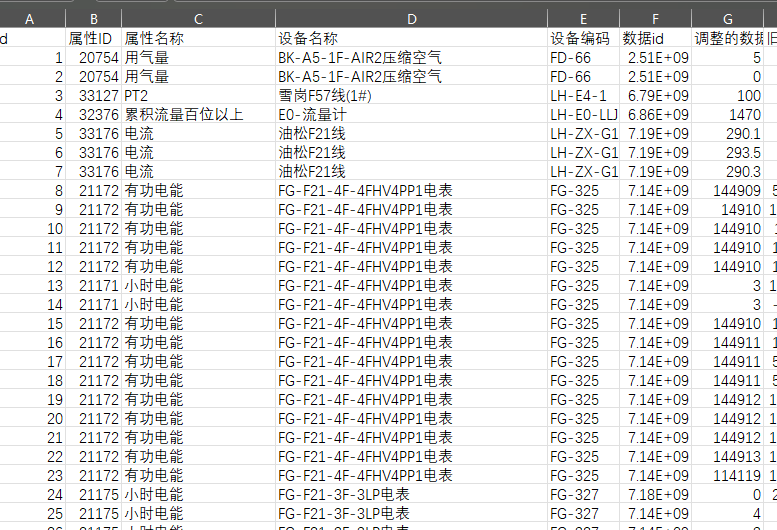Select the 雷岗F57线(1#) device cell

click(323, 96)
